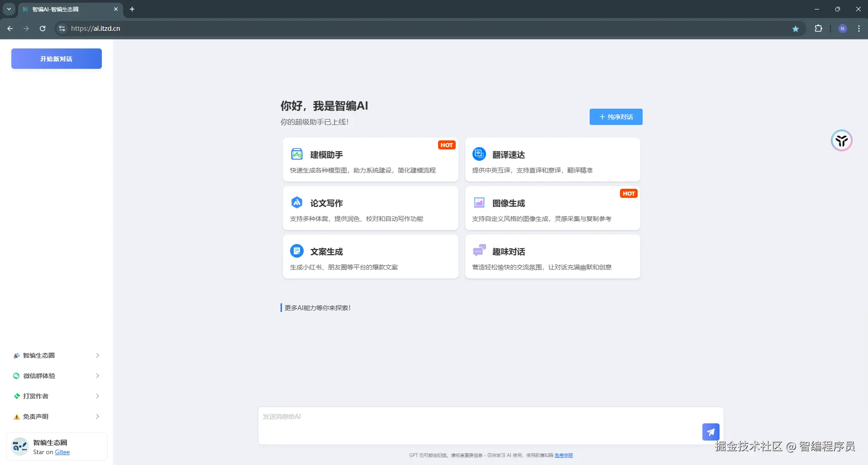Select the 建模助手 modeling assistant icon
Image resolution: width=868 pixels, height=465 pixels.
tap(296, 154)
